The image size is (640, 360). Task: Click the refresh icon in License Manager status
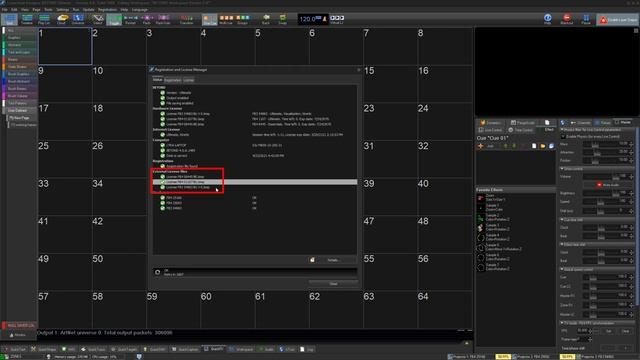click(x=158, y=272)
